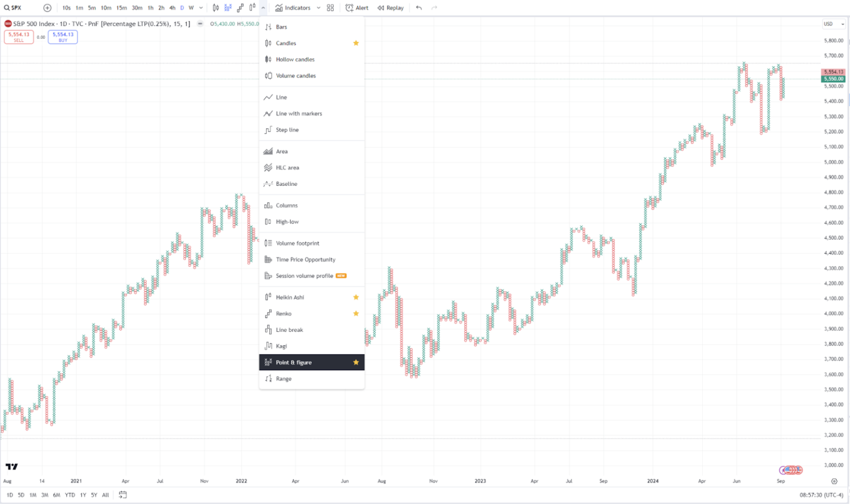Click the add symbol plus icon
This screenshot has height=504, width=850.
pos(47,8)
